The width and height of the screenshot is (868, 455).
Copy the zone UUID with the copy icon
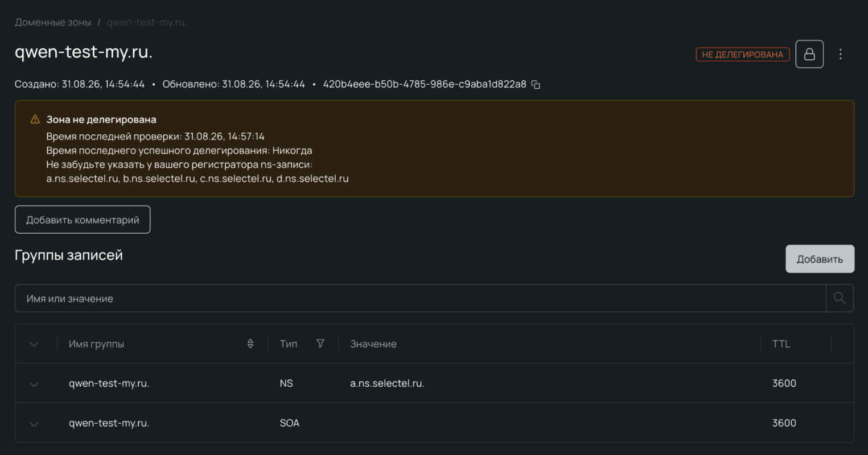pos(536,85)
